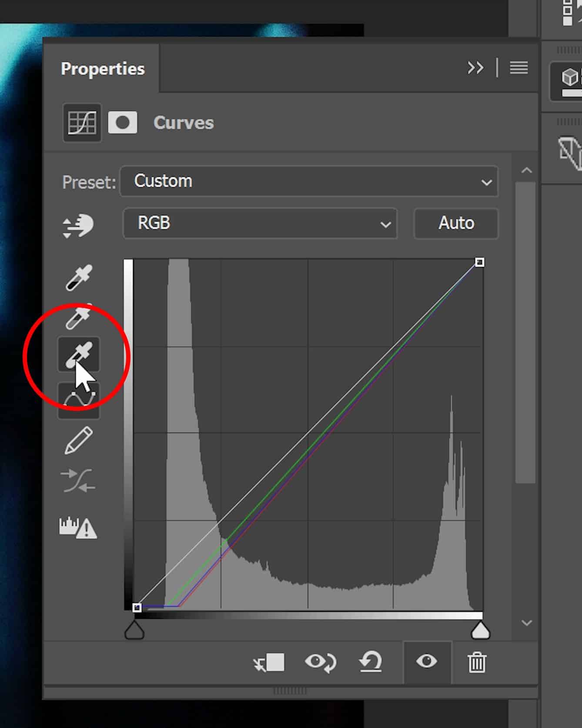Open the RGB channel dropdown

click(x=261, y=223)
